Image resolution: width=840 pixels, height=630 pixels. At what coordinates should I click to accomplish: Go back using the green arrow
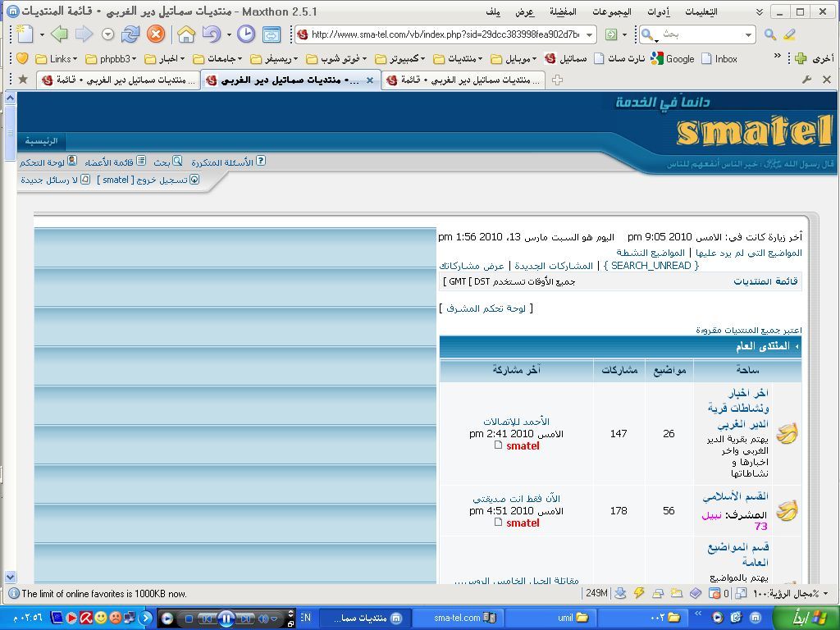[58, 34]
